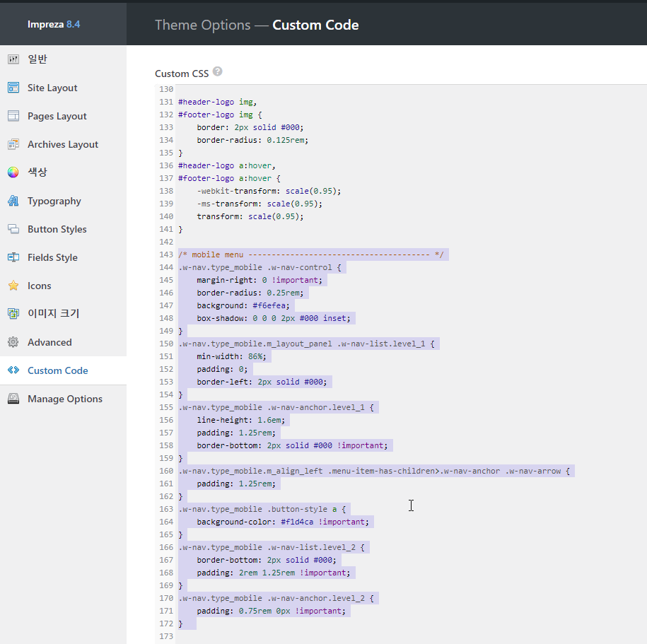Click 'margin-right: 0 !important;' line
Image resolution: width=647 pixels, height=644 pixels.
pyautogui.click(x=260, y=280)
